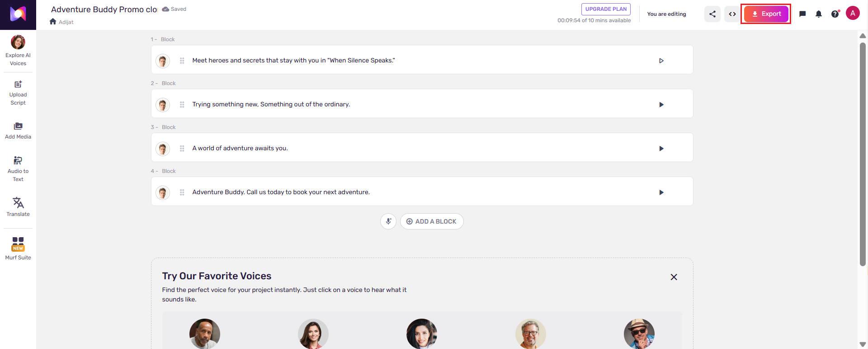868x349 pixels.
Task: Change voice avatar for block 4
Action: 163,192
